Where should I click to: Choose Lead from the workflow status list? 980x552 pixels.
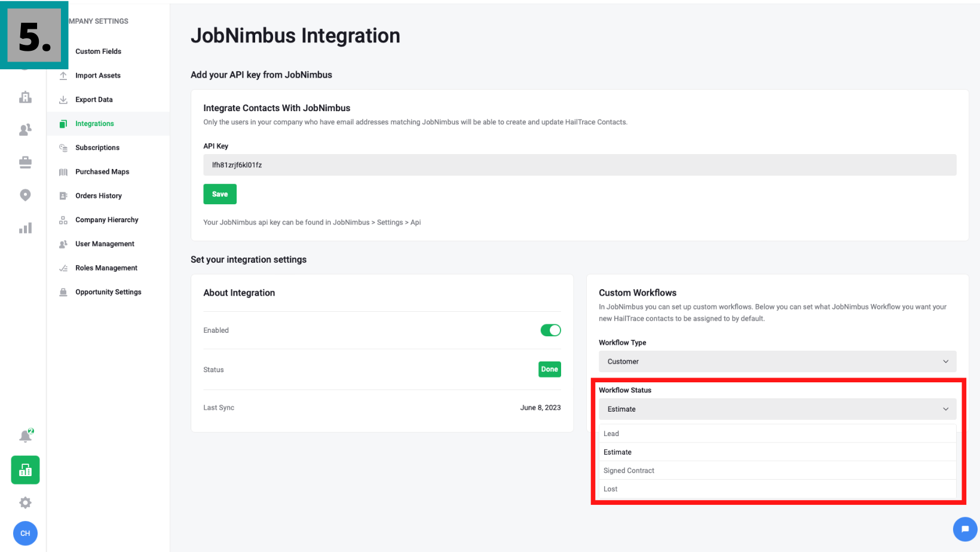[x=777, y=434]
